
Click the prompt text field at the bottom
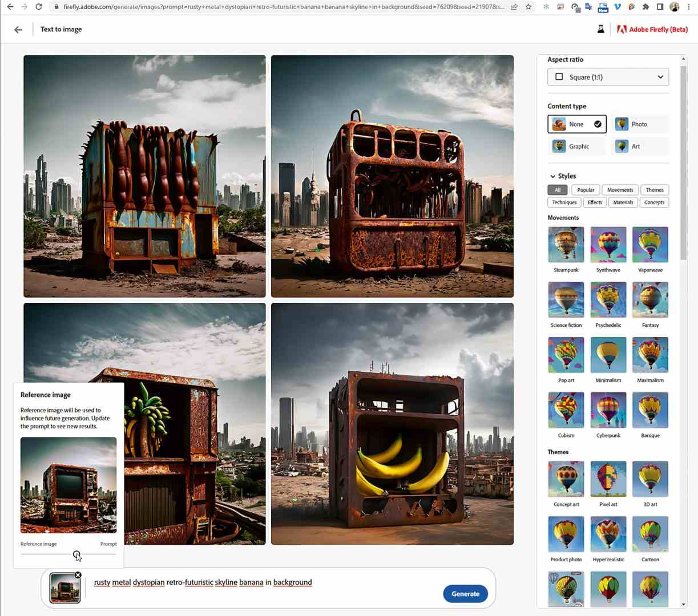(228, 582)
